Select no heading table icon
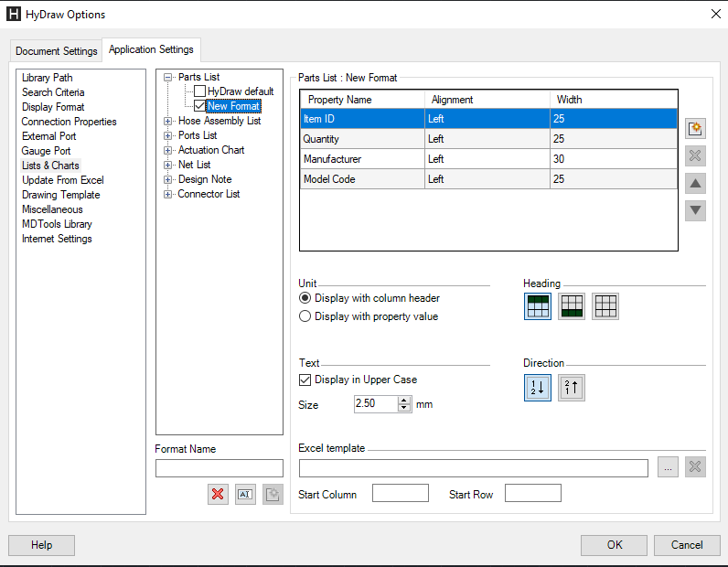The height and width of the screenshot is (567, 728). [x=605, y=306]
